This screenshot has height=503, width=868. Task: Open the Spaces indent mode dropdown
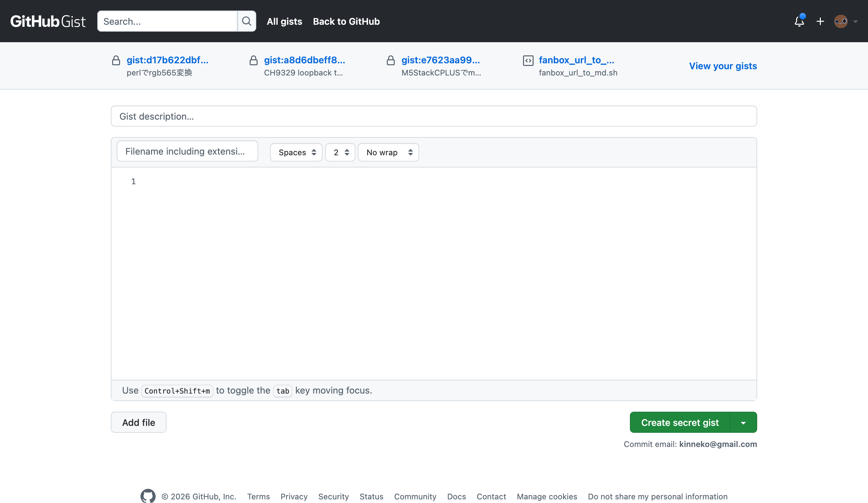pyautogui.click(x=296, y=152)
